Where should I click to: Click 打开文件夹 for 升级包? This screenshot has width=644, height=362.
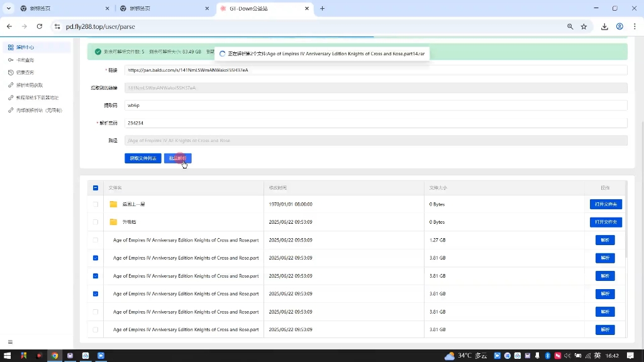[x=606, y=222]
